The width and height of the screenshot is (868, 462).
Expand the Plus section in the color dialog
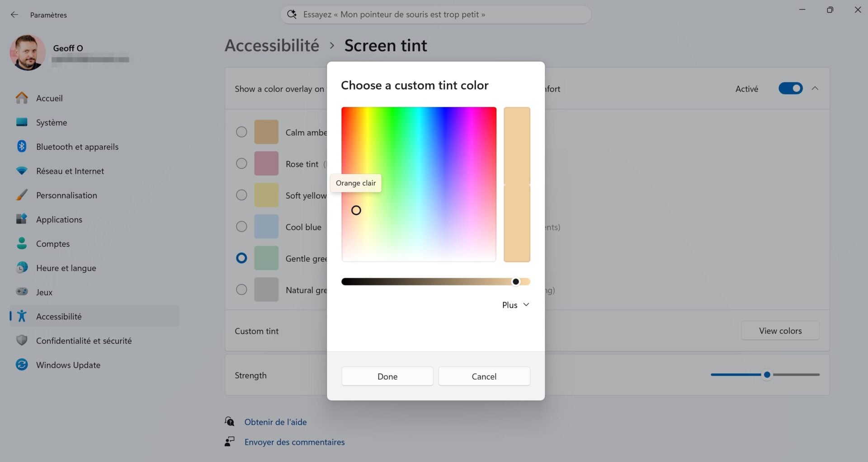[515, 305]
